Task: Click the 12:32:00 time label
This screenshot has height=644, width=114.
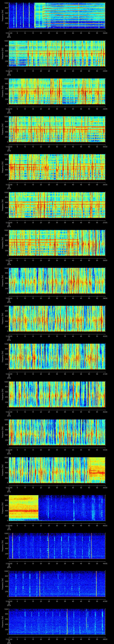Action: tap(9, 71)
